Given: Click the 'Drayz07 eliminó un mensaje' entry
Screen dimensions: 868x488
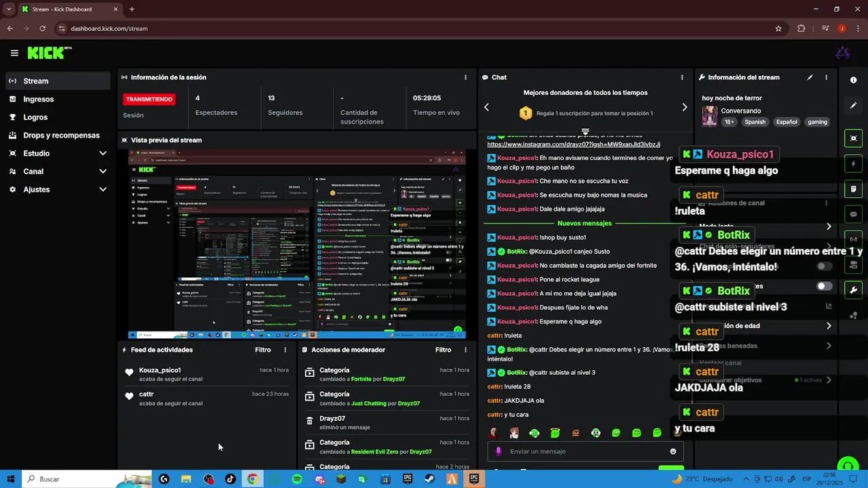Looking at the screenshot, I should [x=387, y=423].
